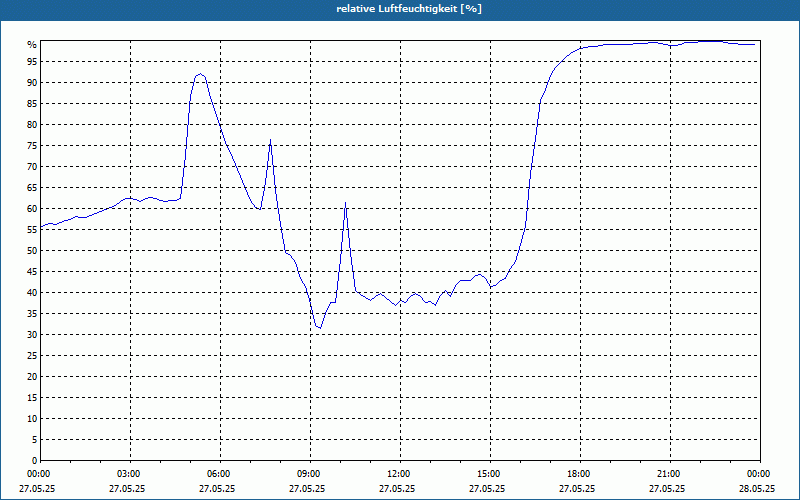This screenshot has width=800, height=500.
Task: Select the '35' y-axis label
Action: (x=32, y=314)
